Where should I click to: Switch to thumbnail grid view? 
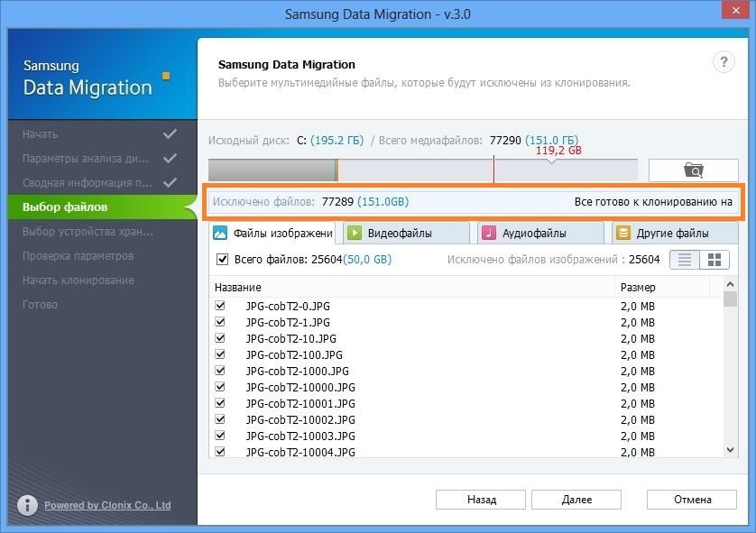click(x=715, y=260)
